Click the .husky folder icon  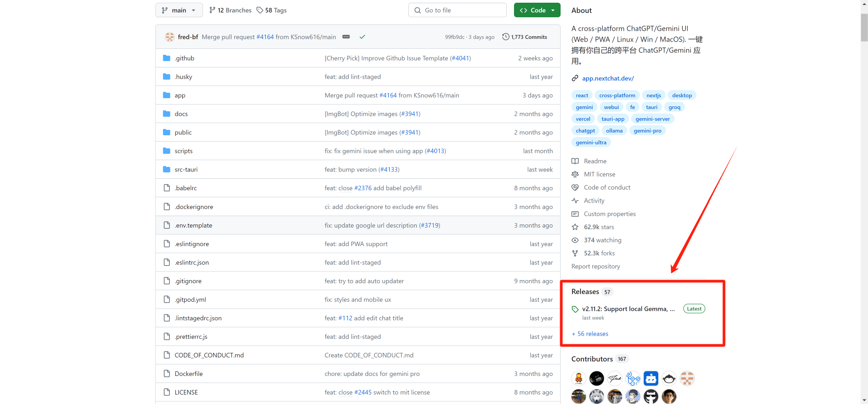click(167, 76)
